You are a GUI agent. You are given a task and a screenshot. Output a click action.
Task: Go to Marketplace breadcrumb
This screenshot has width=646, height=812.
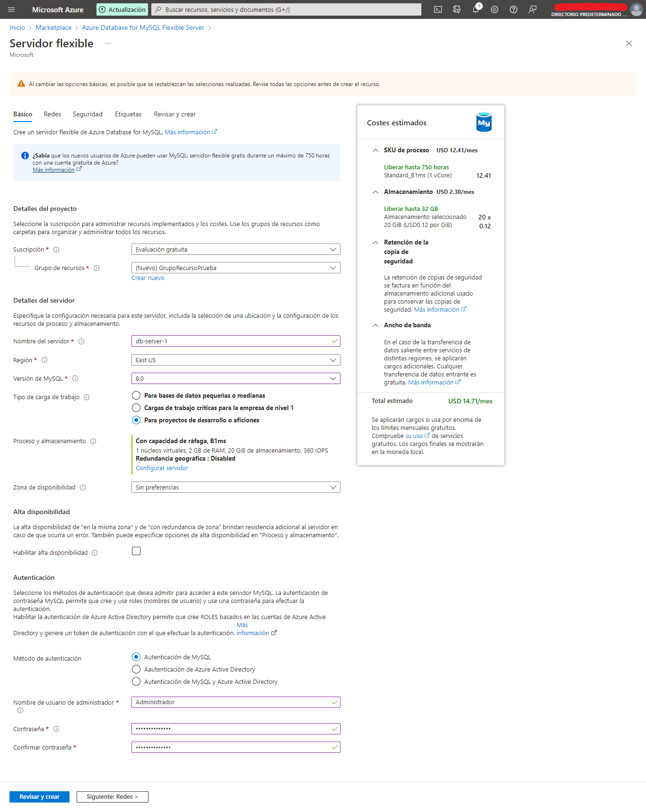click(x=53, y=27)
